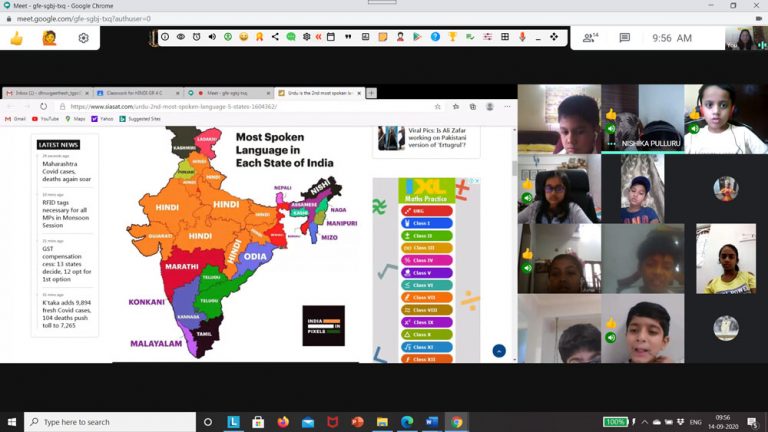The width and height of the screenshot is (768, 432).
Task: Open the Suggested Sites bookmark
Action: (x=140, y=119)
